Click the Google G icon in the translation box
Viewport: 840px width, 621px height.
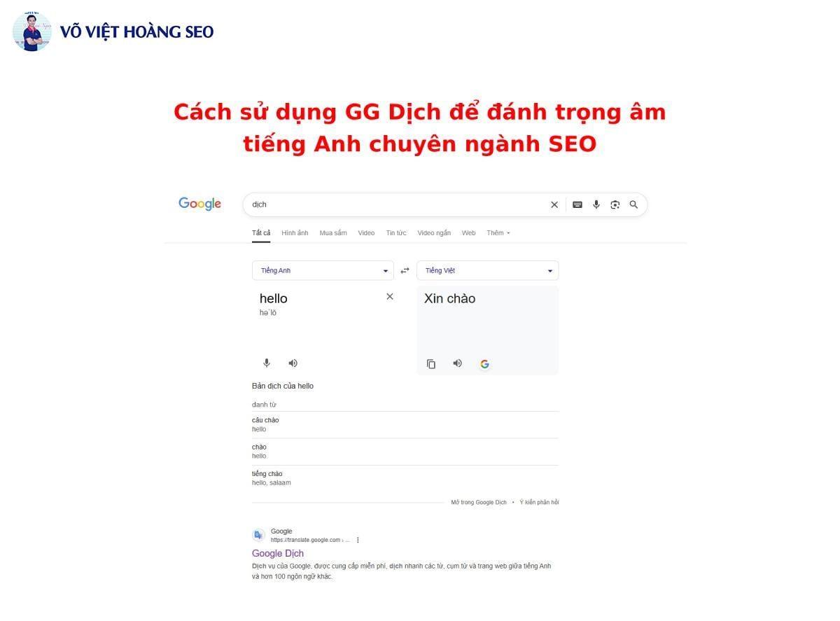484,363
